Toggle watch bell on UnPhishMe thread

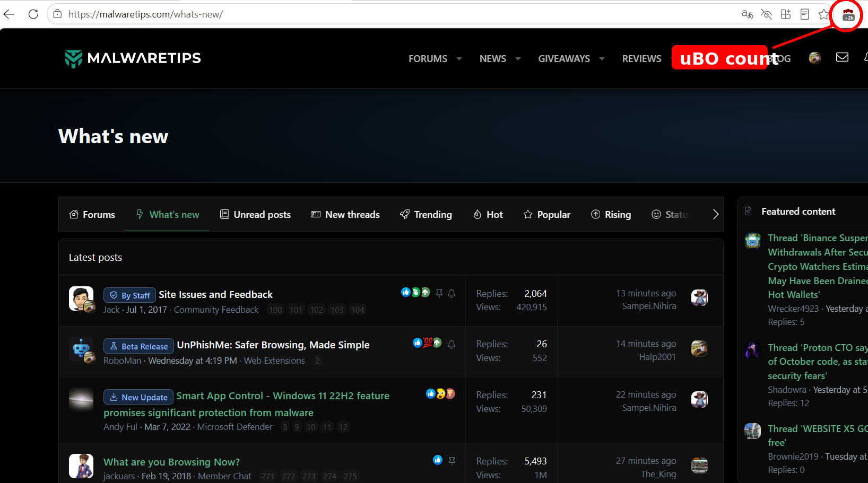coord(452,344)
